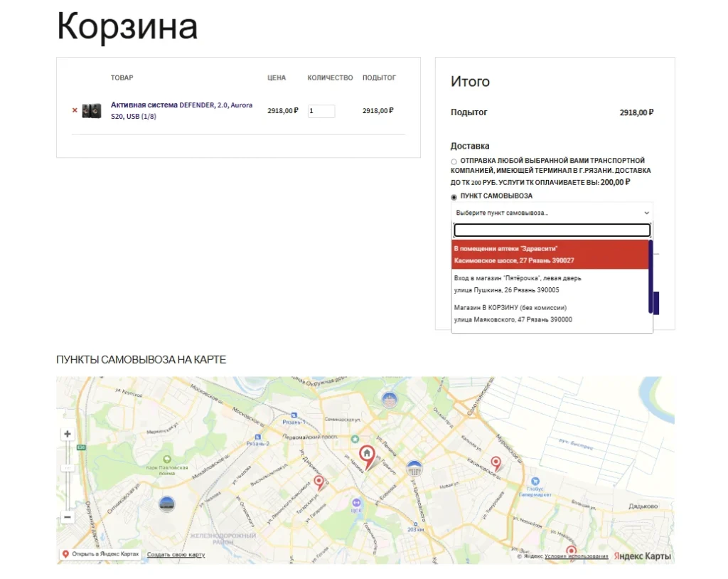Open the Активная система DEFENDER product link
Viewport: 728px width, 579px height.
tap(181, 110)
